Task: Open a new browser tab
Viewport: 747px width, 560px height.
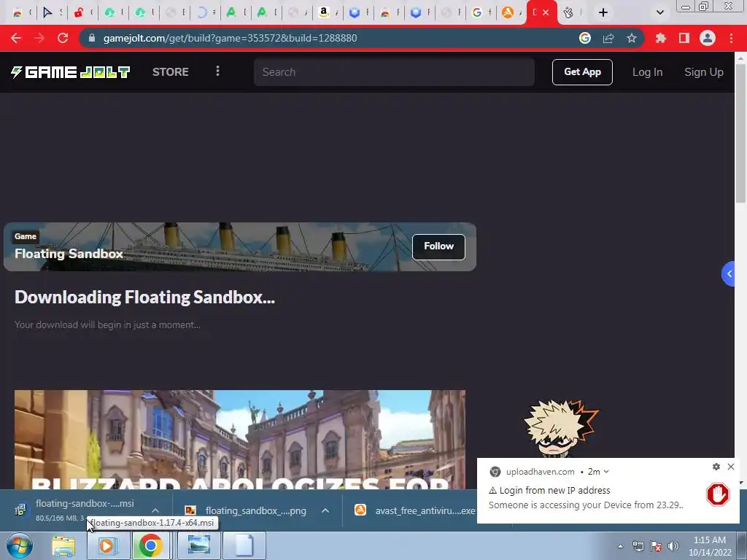Action: [603, 12]
